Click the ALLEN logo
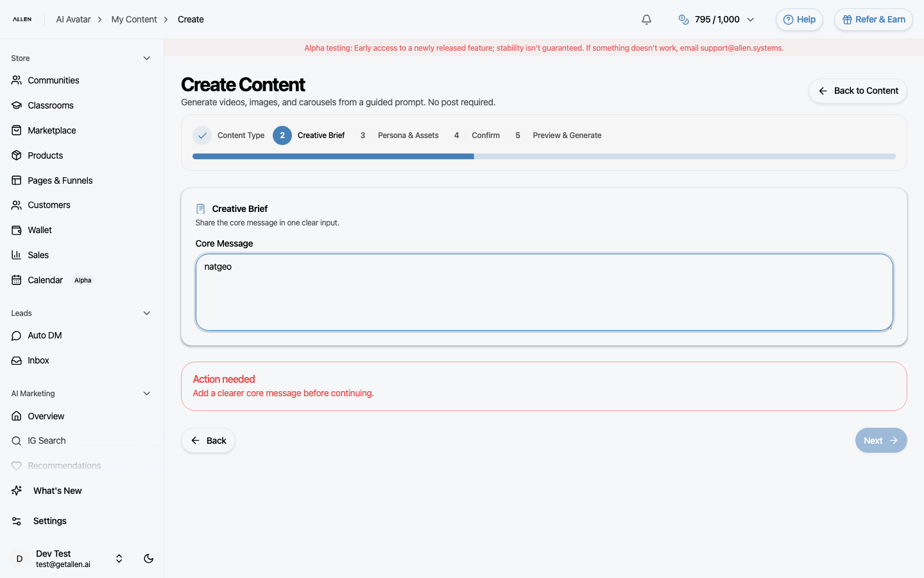The height and width of the screenshot is (578, 924). pos(22,19)
